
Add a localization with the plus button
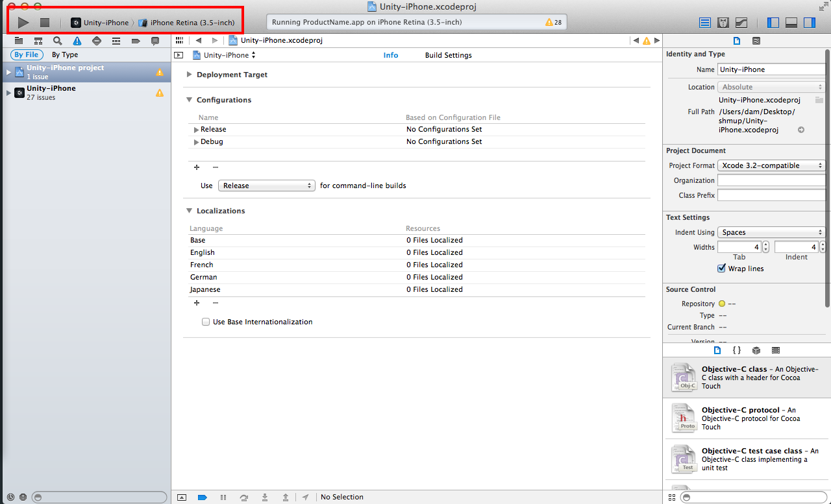click(197, 303)
